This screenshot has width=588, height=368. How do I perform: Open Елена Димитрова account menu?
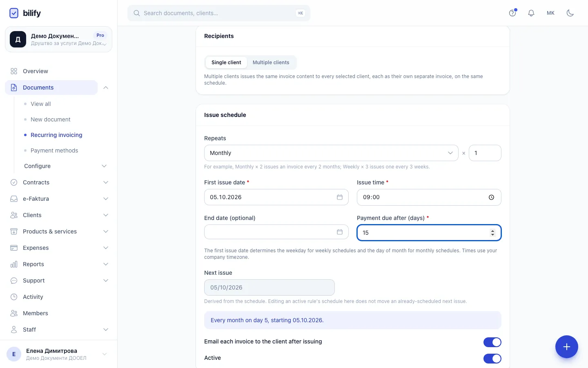tap(58, 354)
